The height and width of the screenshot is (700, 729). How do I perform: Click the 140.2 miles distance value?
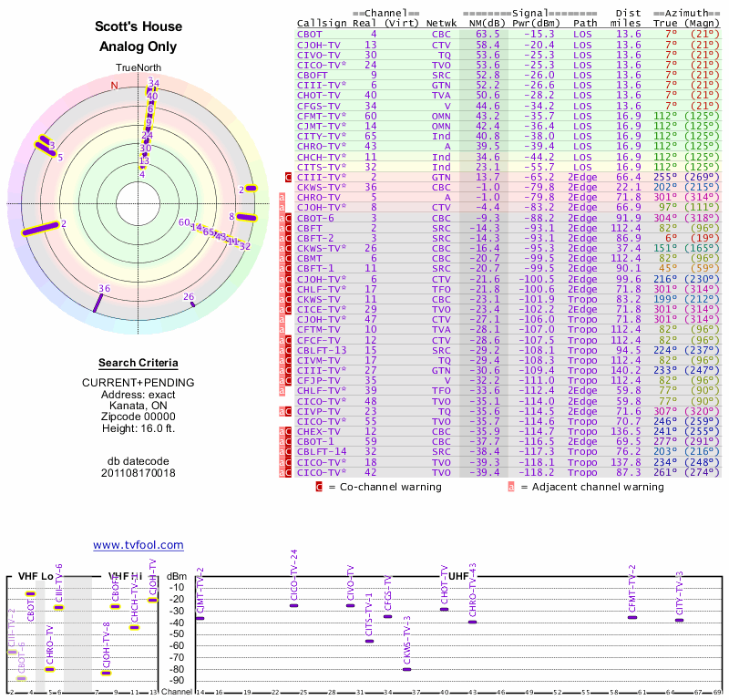tap(626, 371)
